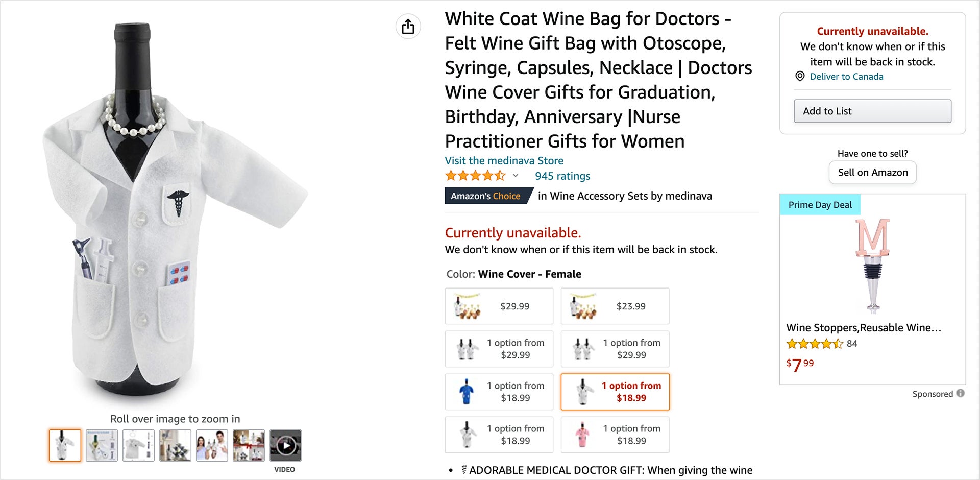Select the pink coat wine cover option
Screen dimensions: 980x480
pyautogui.click(x=615, y=435)
